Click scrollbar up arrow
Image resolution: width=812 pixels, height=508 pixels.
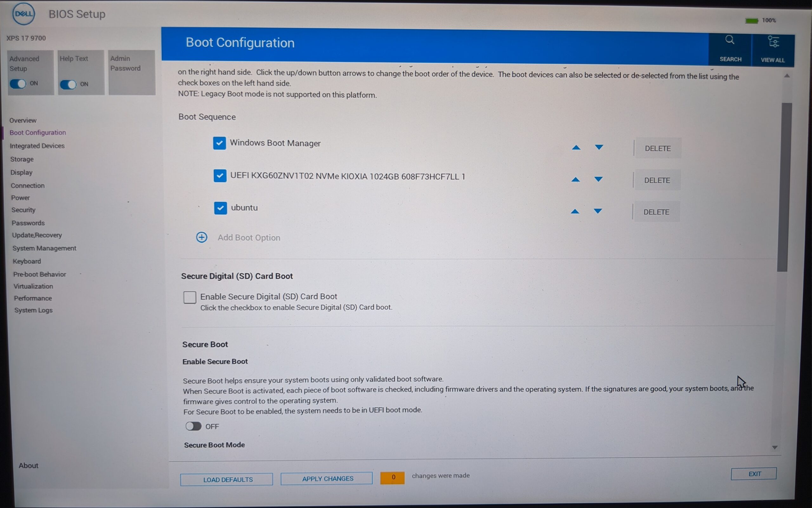tap(787, 76)
